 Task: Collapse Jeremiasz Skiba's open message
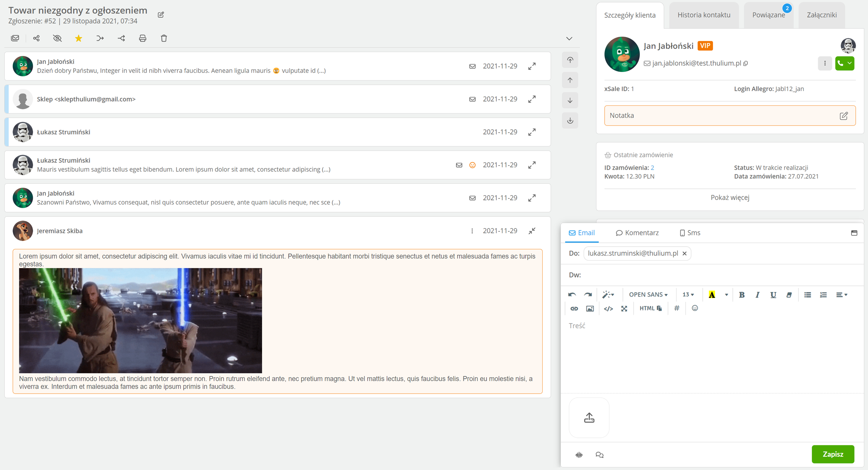click(532, 231)
